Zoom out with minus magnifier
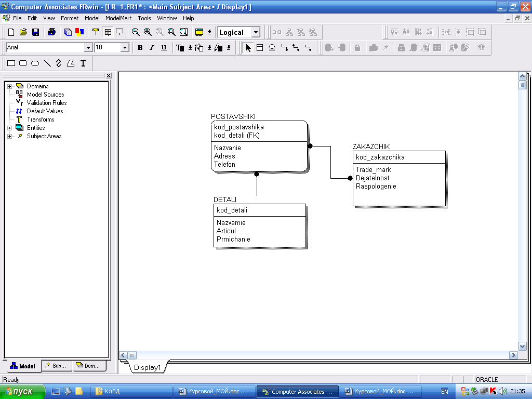Image resolution: width=532 pixels, height=399 pixels. click(136, 32)
